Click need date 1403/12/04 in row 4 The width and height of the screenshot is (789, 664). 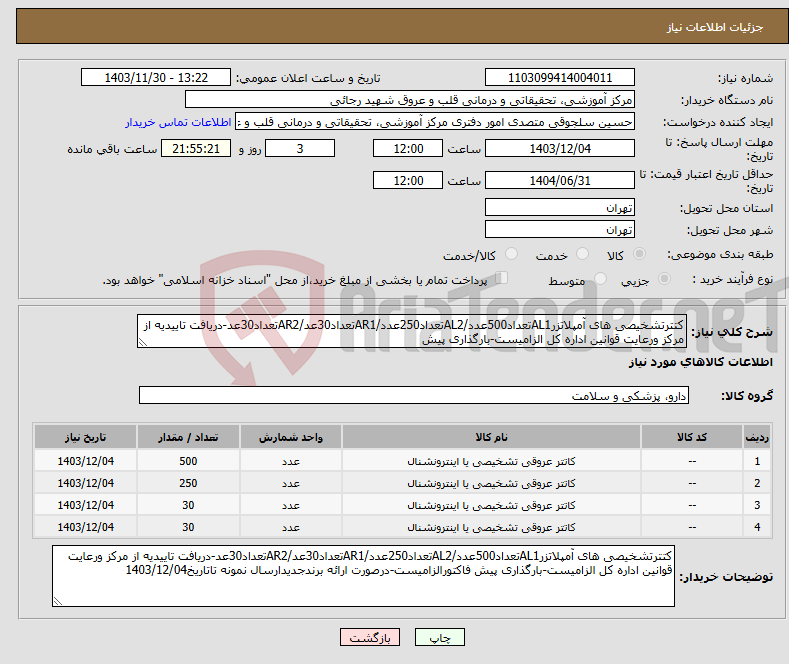pyautogui.click(x=86, y=527)
